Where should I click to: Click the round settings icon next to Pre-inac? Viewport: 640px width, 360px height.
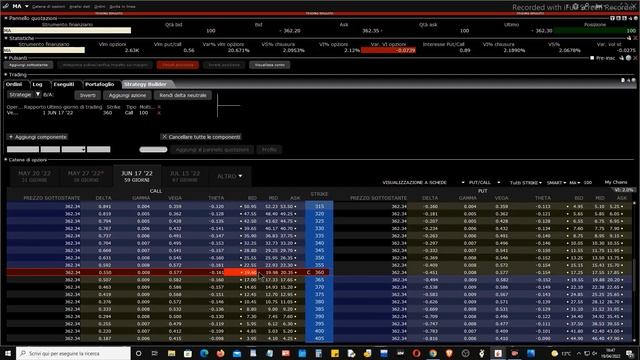629,58
